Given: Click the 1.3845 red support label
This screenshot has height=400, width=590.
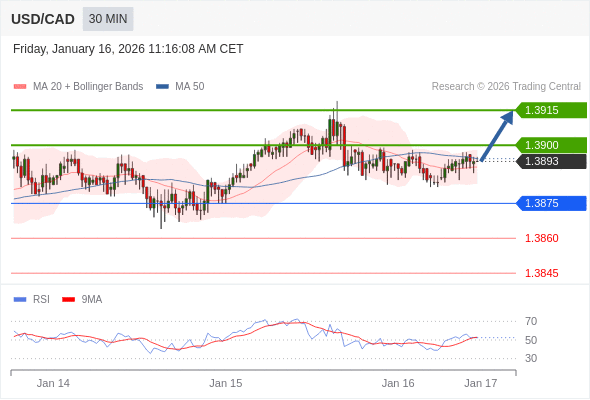Looking at the screenshot, I should click(541, 273).
